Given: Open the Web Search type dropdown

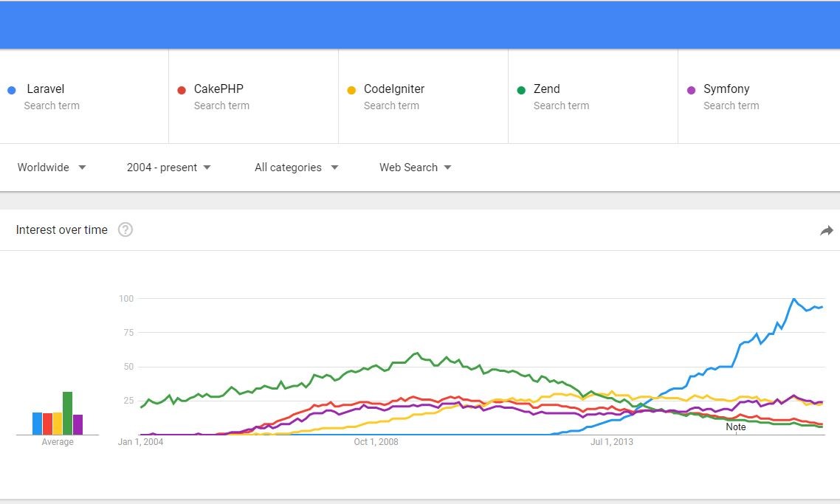Looking at the screenshot, I should (x=415, y=168).
